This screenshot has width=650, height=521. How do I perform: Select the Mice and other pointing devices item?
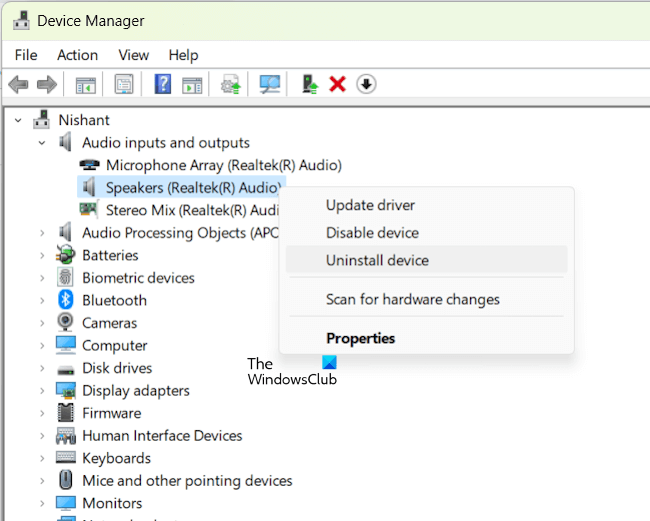click(187, 481)
